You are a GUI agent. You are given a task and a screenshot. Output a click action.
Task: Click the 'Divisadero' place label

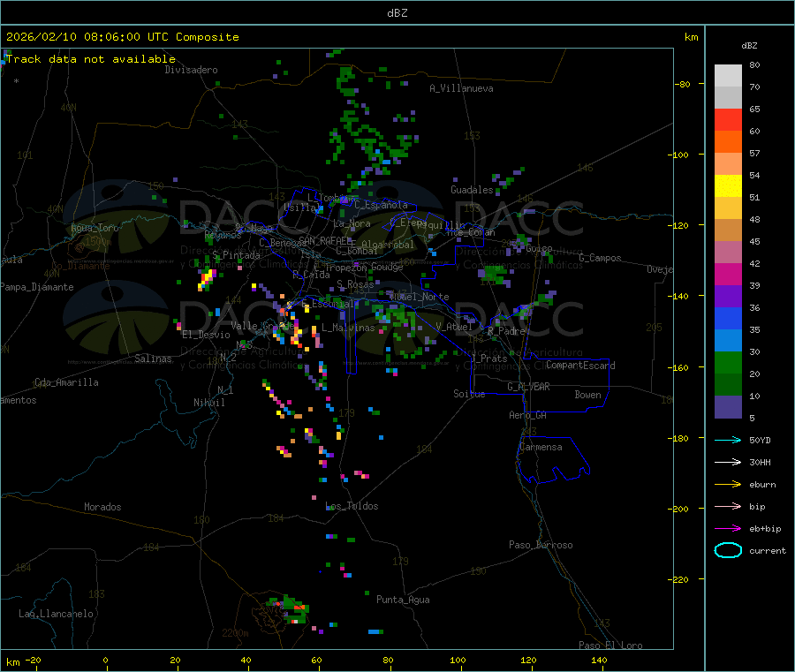pos(191,70)
